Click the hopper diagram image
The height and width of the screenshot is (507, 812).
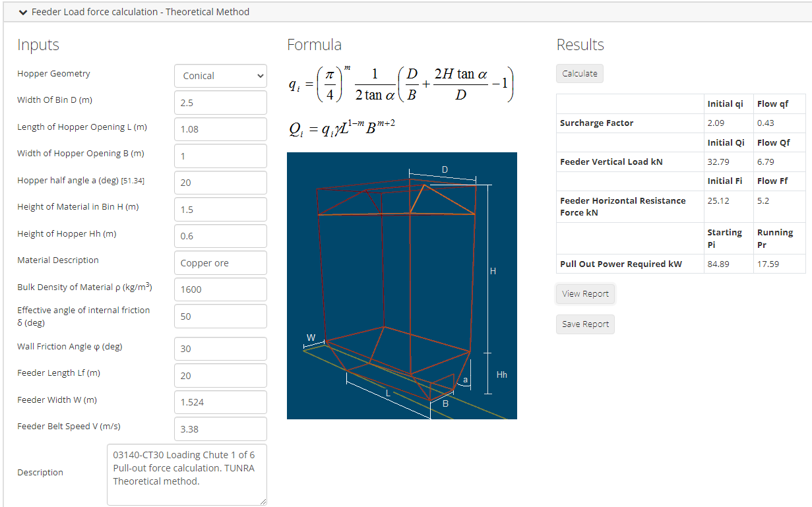(402, 285)
